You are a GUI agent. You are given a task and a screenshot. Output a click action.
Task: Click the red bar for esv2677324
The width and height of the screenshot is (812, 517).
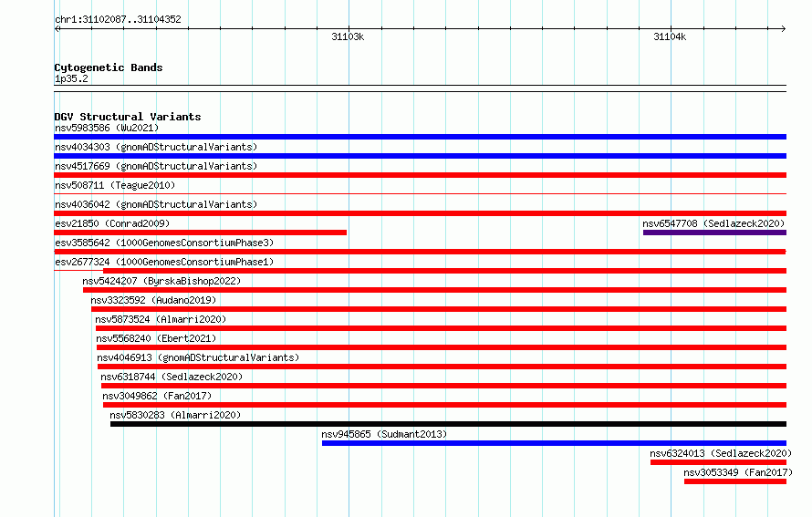click(x=445, y=271)
